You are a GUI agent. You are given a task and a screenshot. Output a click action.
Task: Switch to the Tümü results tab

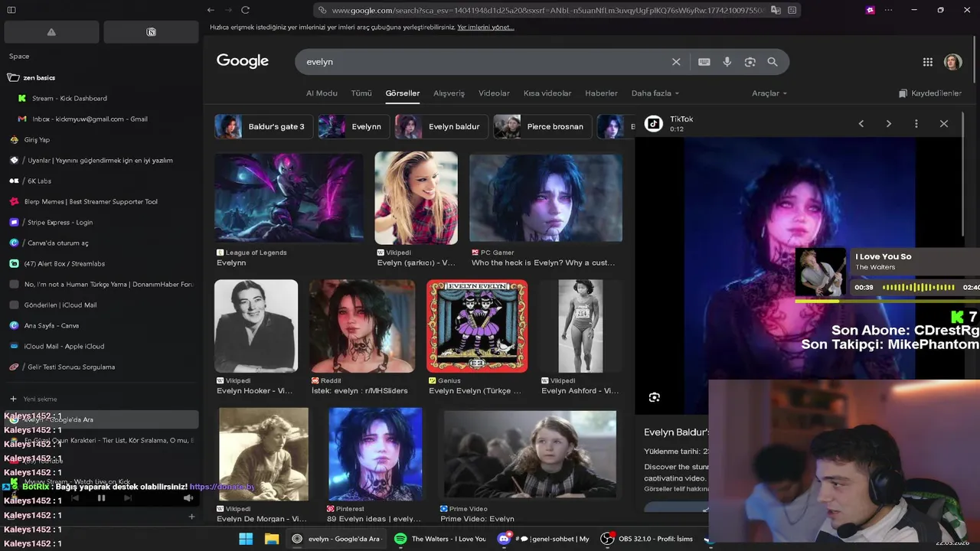pyautogui.click(x=361, y=93)
